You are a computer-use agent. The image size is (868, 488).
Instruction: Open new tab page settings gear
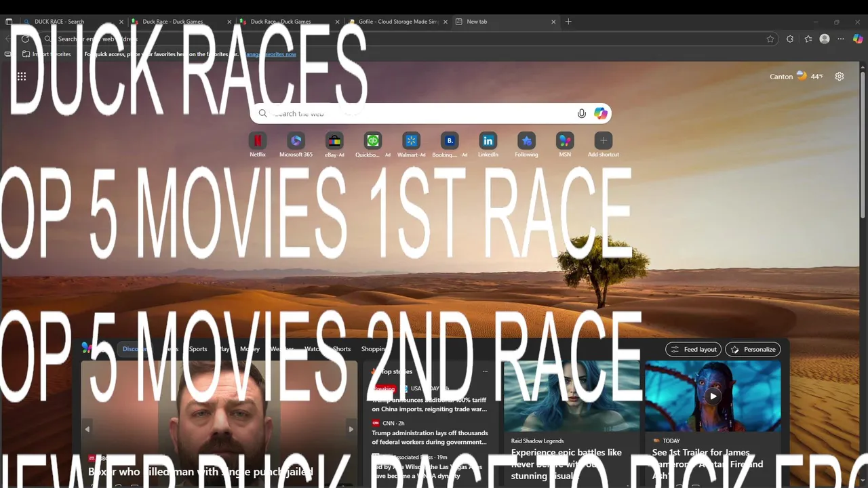click(x=840, y=76)
